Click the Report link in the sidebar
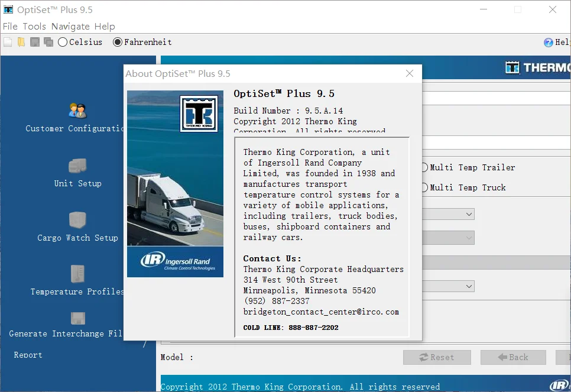 point(28,355)
